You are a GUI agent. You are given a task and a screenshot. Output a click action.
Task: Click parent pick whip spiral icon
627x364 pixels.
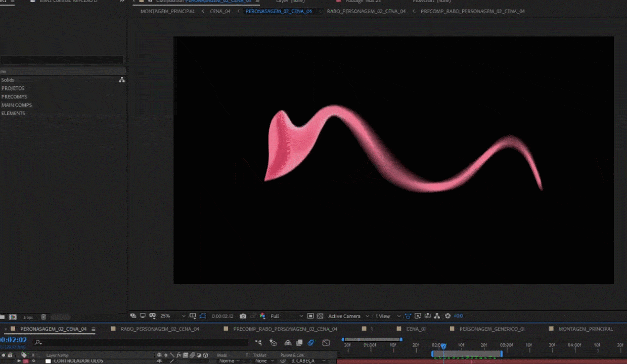283,361
